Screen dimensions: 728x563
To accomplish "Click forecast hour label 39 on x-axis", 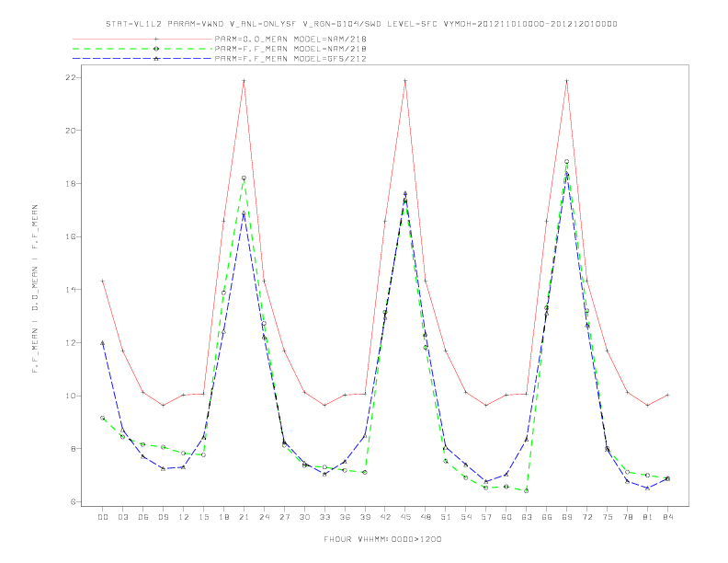I will point(365,517).
